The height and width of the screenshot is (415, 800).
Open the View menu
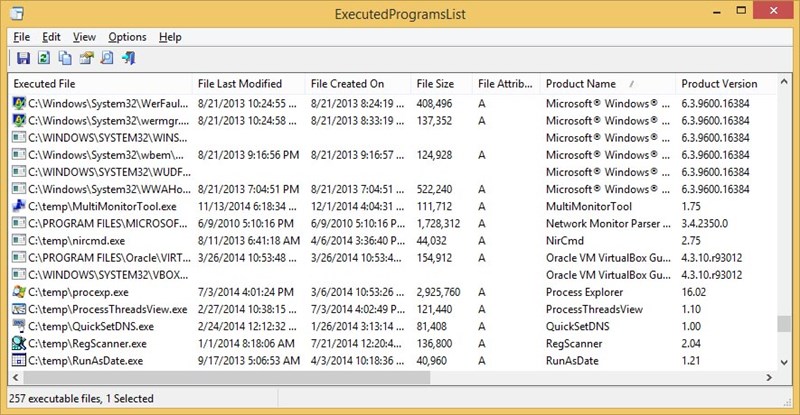(84, 37)
